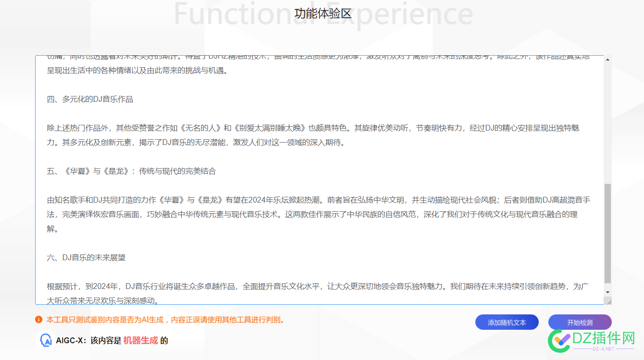Click the resize grip at text area corner

[x=608, y=301]
